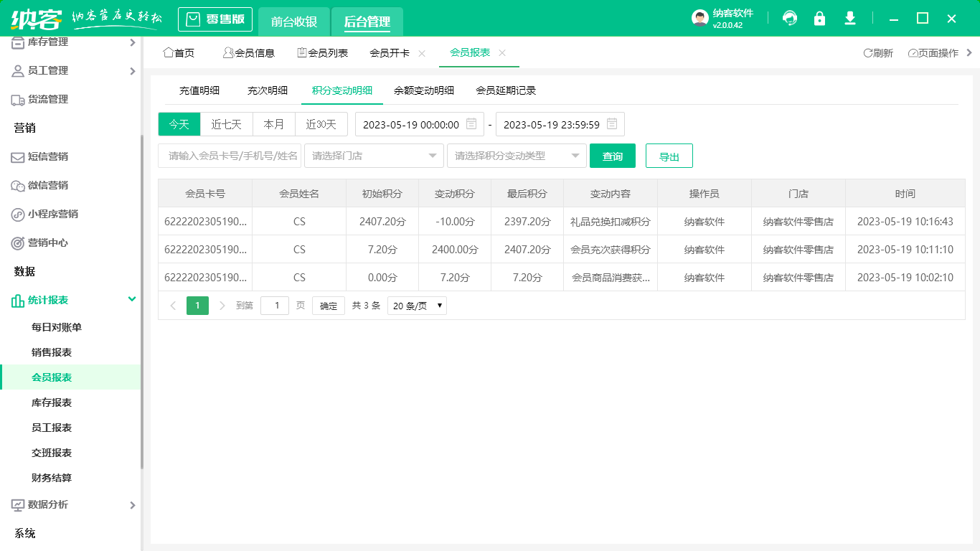Click the 微信营销 WeChat icon
The height and width of the screenshot is (551, 980).
(18, 186)
